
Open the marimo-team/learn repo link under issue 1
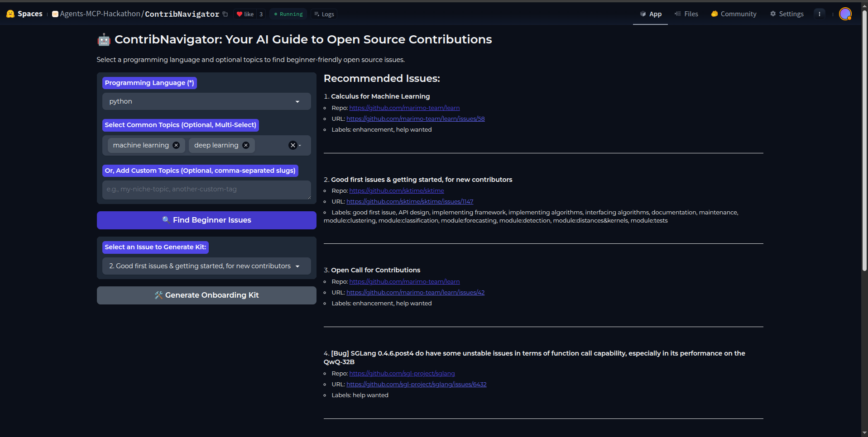coord(404,108)
